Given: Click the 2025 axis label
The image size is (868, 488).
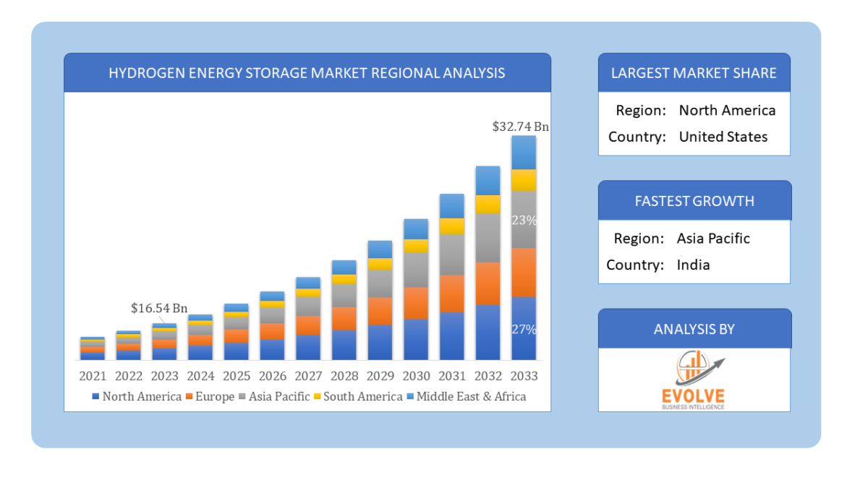Looking at the screenshot, I should 237,377.
